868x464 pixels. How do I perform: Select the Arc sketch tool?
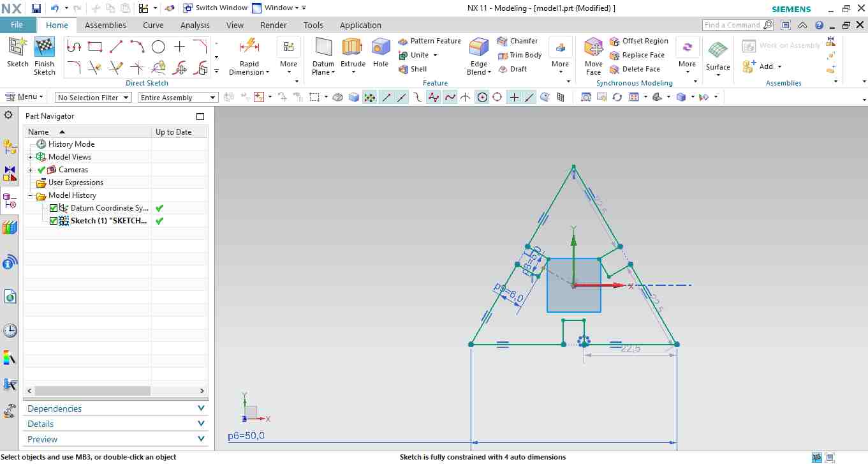coord(137,47)
